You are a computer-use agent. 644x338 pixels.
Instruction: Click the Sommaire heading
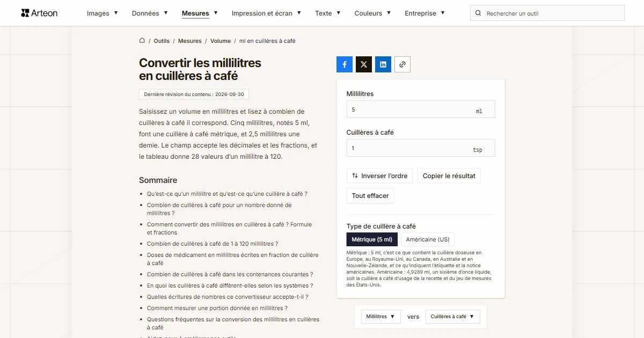point(158,180)
